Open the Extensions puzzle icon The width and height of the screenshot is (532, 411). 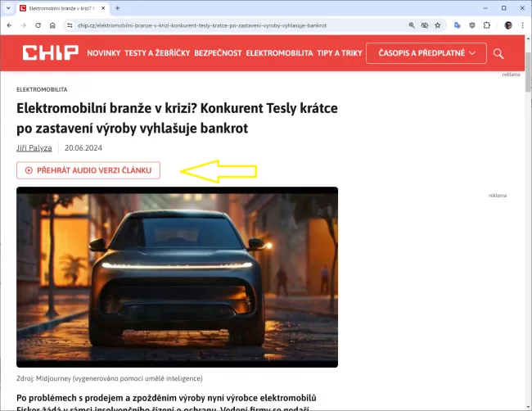[x=488, y=25]
